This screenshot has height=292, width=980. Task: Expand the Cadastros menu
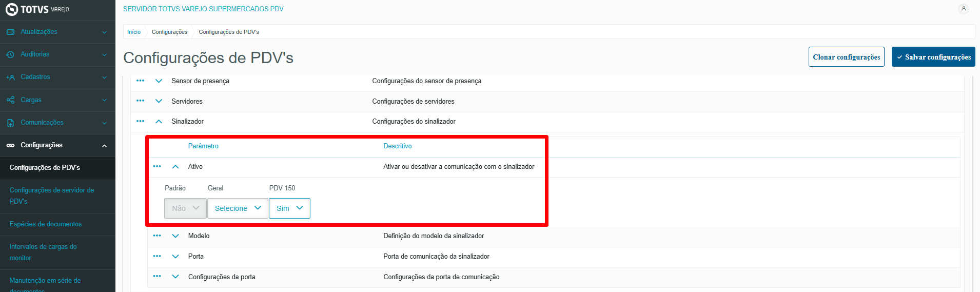pos(104,77)
